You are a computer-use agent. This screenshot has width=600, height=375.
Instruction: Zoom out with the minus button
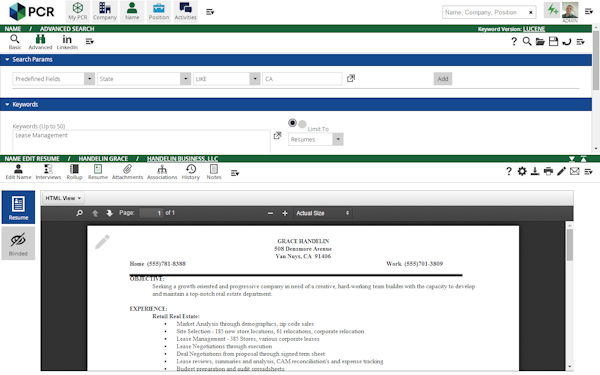[271, 214]
